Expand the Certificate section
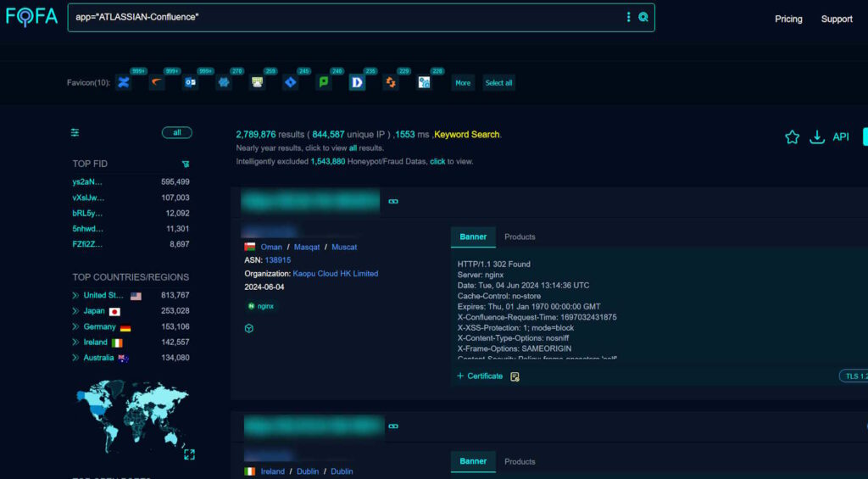 pos(480,376)
